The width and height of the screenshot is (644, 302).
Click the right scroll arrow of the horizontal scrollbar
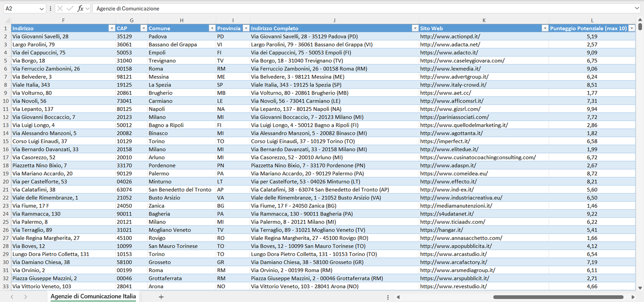tap(633, 296)
